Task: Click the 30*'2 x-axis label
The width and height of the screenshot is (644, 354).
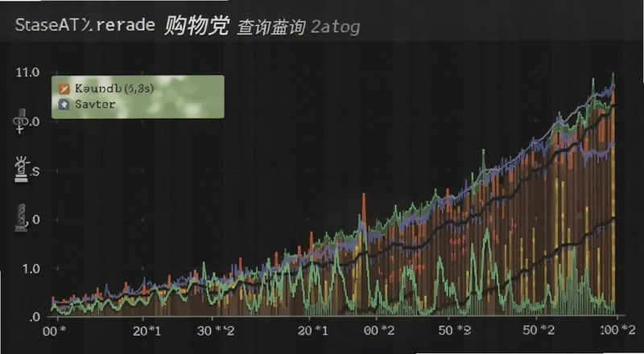Action: [216, 331]
